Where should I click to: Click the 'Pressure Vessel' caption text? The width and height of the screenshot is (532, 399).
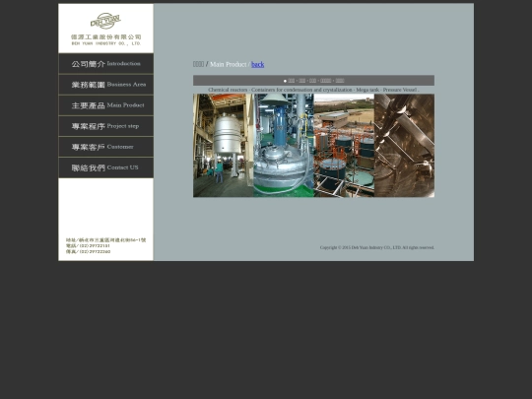tap(400, 90)
